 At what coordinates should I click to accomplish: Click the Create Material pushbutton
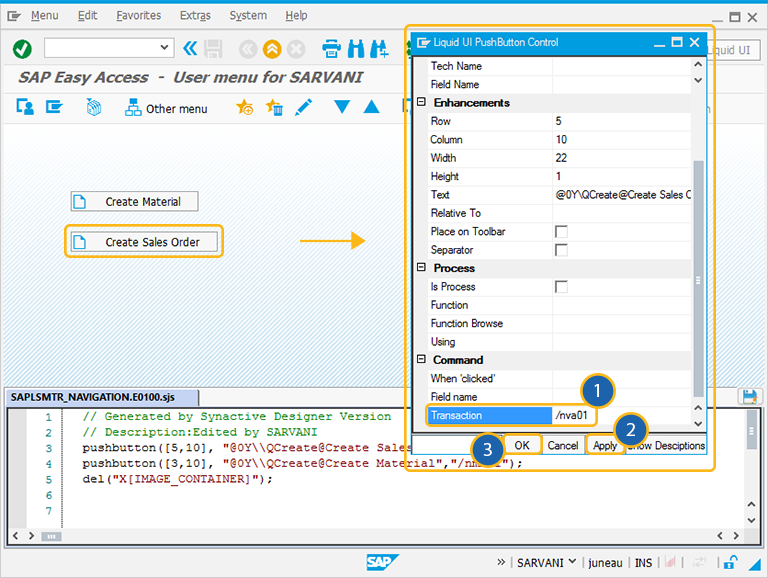click(x=135, y=201)
